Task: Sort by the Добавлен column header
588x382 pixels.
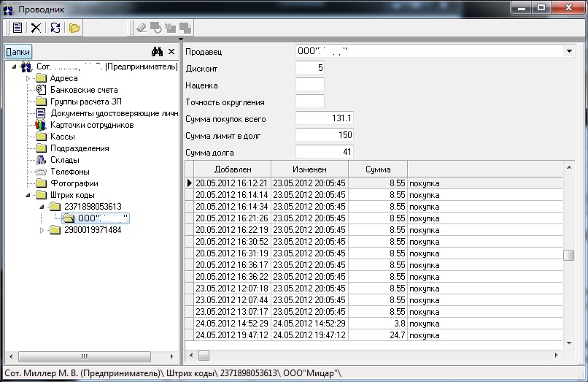Action: tap(233, 169)
